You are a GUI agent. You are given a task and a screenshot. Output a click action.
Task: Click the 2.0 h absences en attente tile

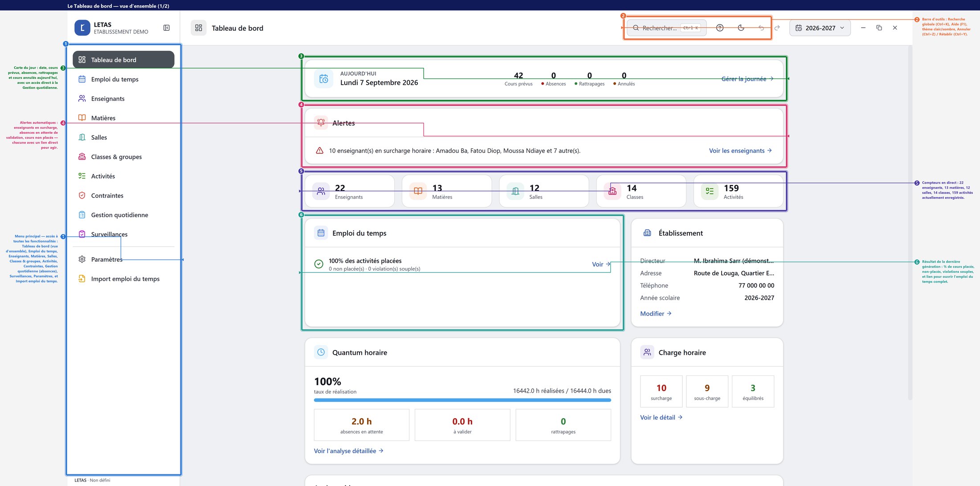[361, 425]
